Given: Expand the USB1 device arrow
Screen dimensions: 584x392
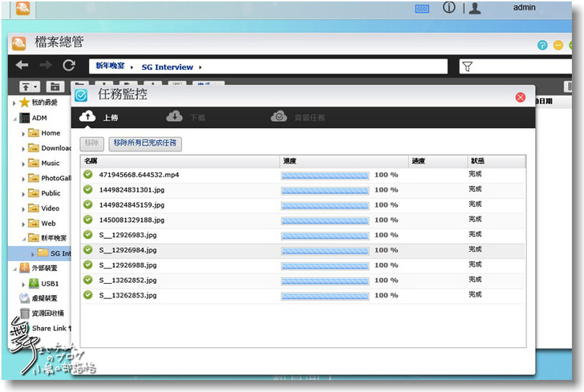Looking at the screenshot, I should pos(23,283).
